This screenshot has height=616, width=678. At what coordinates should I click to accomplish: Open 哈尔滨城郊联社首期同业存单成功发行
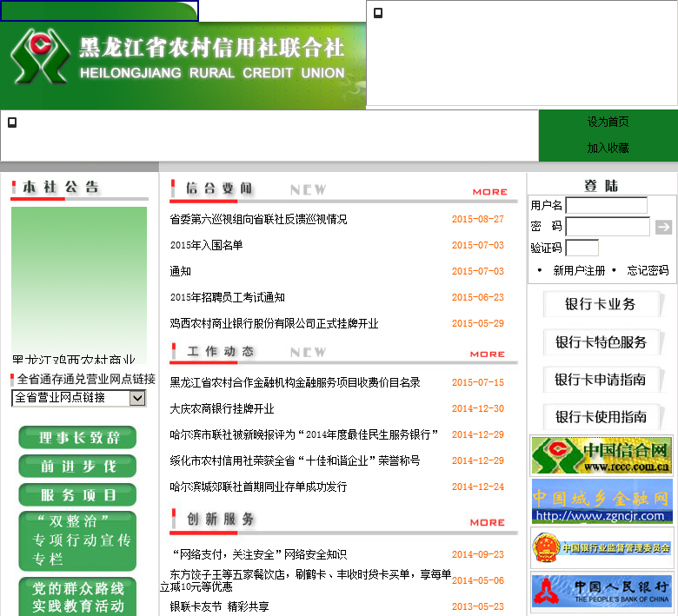click(x=258, y=487)
